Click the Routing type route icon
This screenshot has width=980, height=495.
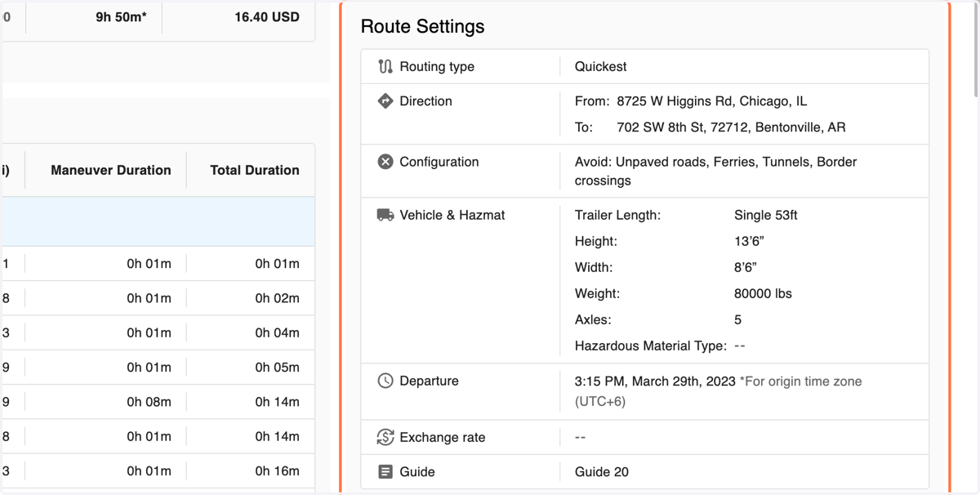coord(385,67)
